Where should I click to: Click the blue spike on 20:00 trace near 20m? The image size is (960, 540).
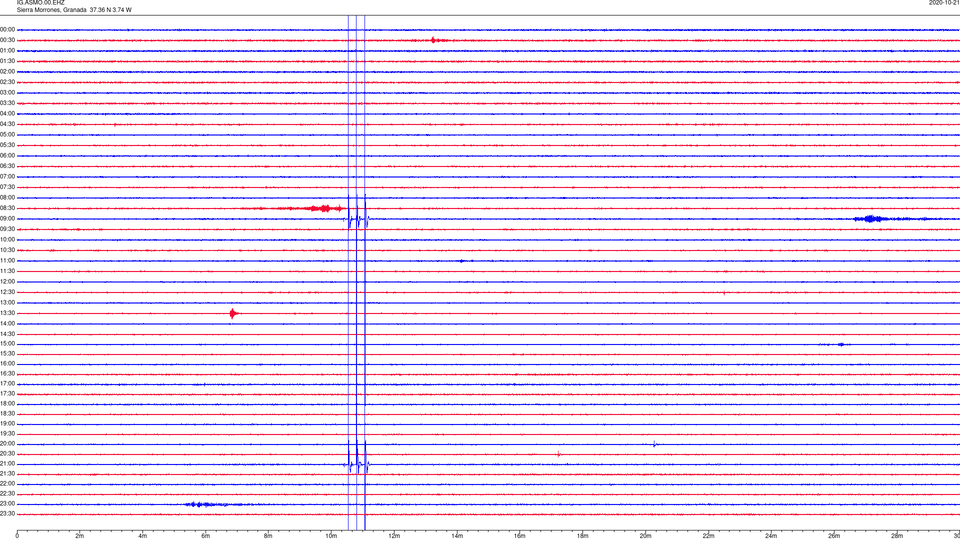pos(654,444)
